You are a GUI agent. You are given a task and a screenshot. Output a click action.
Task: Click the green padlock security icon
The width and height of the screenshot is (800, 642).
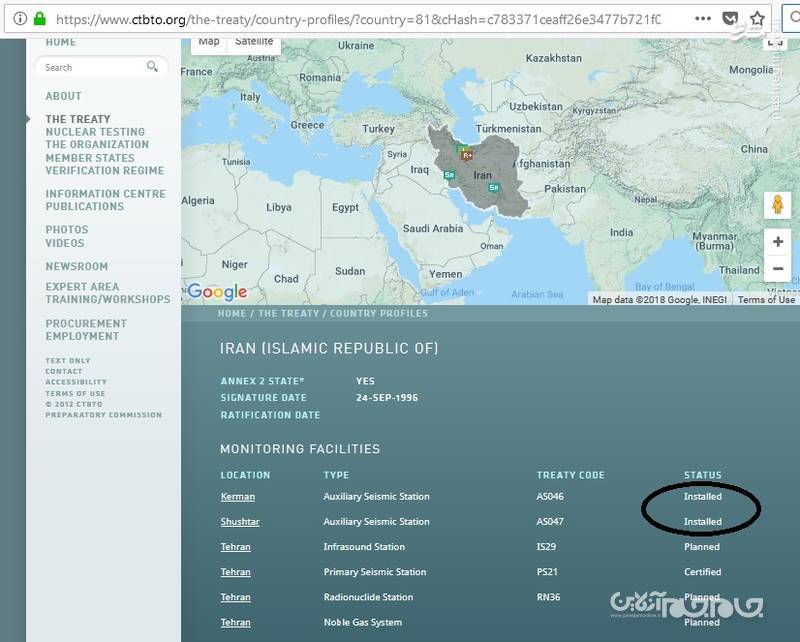40,19
